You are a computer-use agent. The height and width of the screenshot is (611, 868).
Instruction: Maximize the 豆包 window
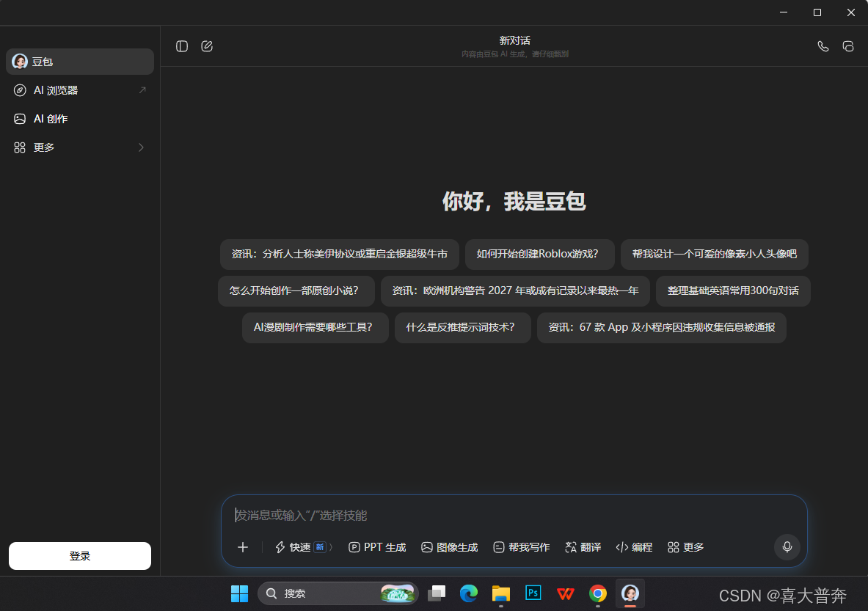817,12
